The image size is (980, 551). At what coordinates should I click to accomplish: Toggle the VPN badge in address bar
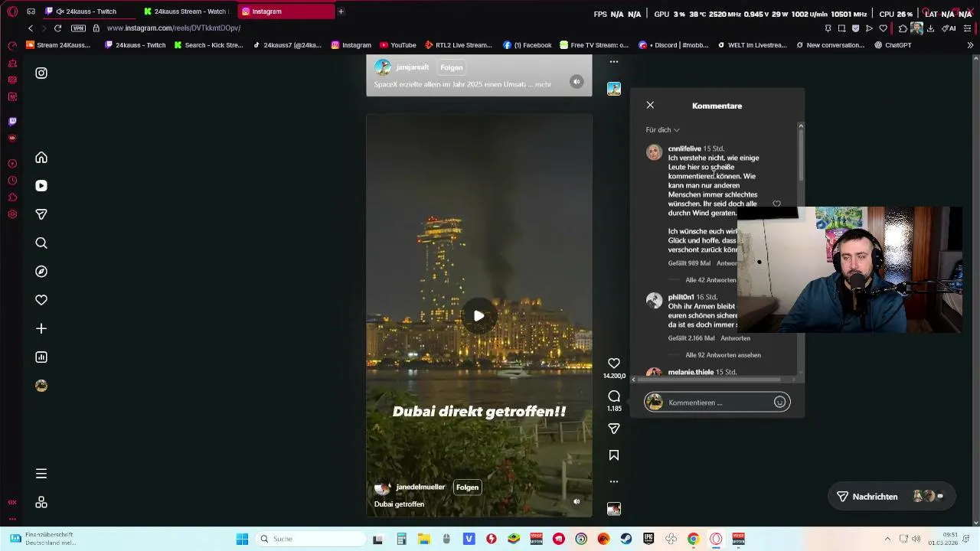pyautogui.click(x=78, y=28)
